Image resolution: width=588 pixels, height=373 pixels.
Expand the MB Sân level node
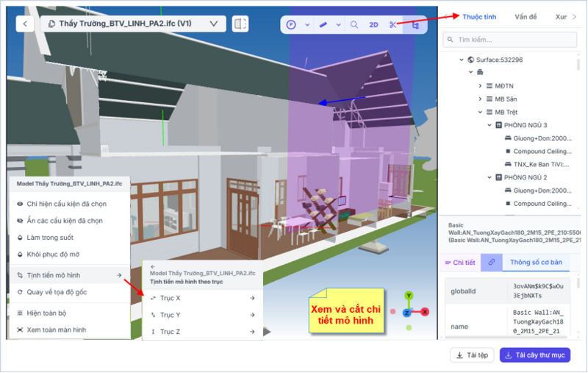480,99
